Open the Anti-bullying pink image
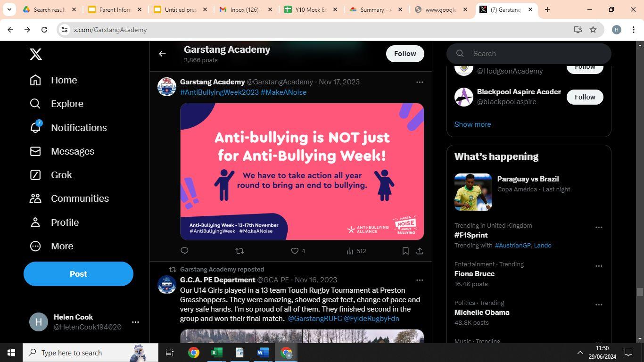Screen dimensions: 644x362 (x=302, y=172)
